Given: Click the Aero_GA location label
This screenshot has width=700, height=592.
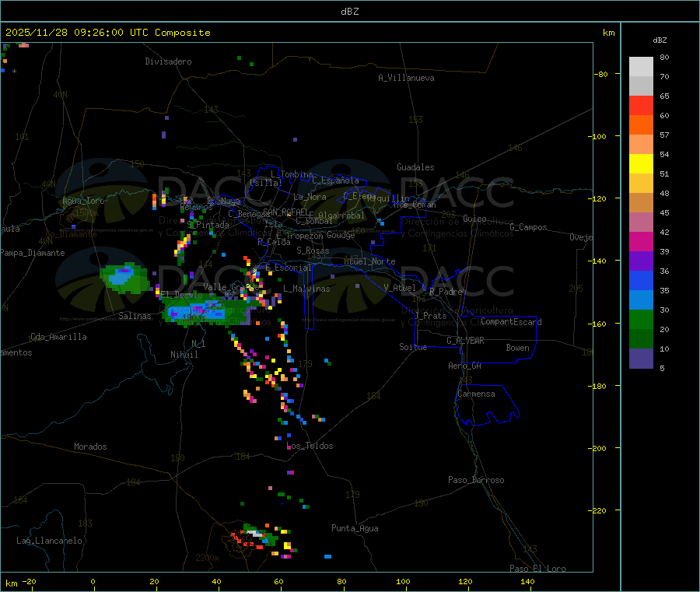Looking at the screenshot, I should click(x=465, y=366).
